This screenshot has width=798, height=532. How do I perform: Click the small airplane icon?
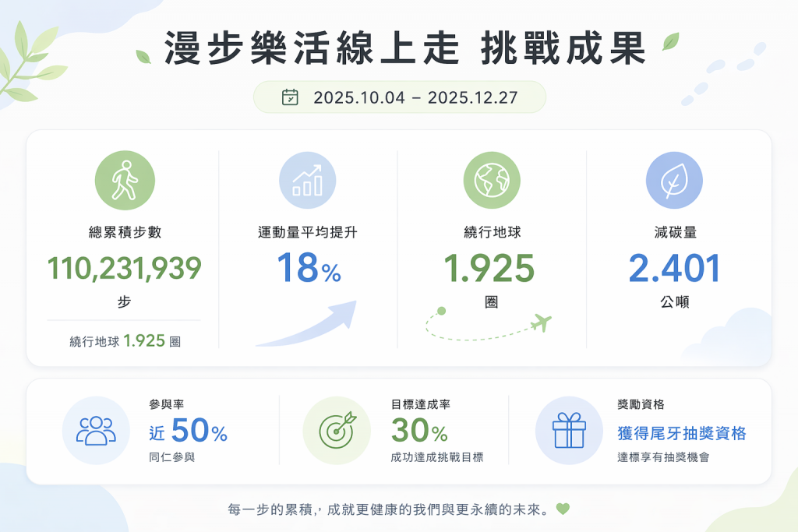[541, 322]
